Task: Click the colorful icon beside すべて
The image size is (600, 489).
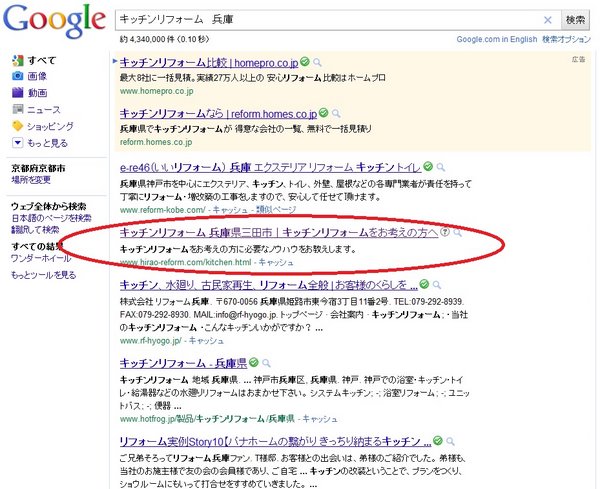Action: click(x=18, y=60)
